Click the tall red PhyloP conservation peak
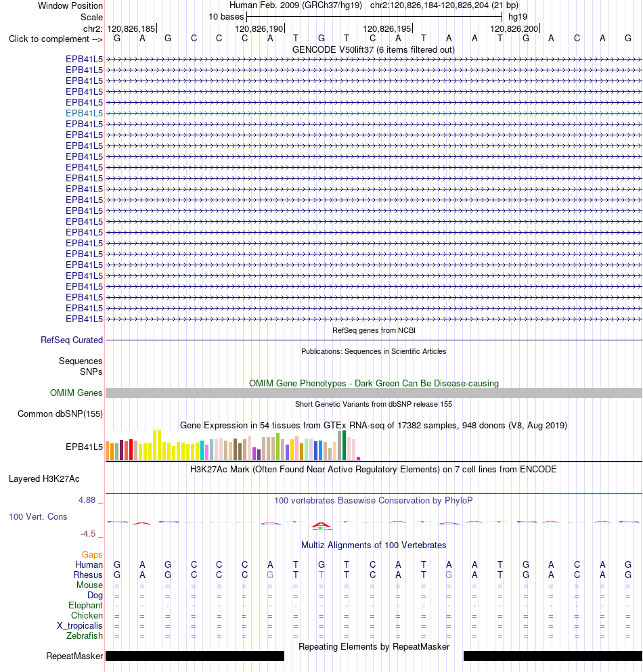643x672 pixels. click(x=321, y=525)
